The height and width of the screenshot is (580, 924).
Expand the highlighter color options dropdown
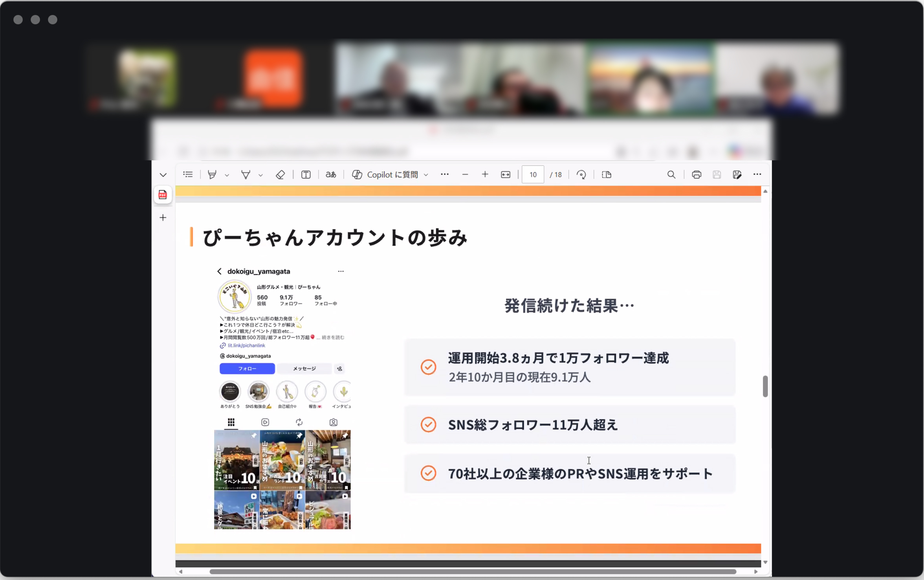(x=227, y=175)
